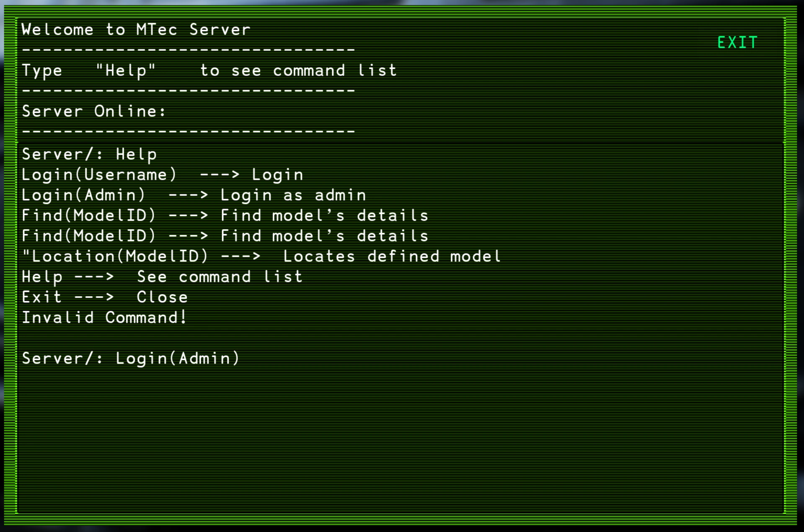Select the Location(ModelID) help entry
This screenshot has height=532, width=804.
pos(115,256)
